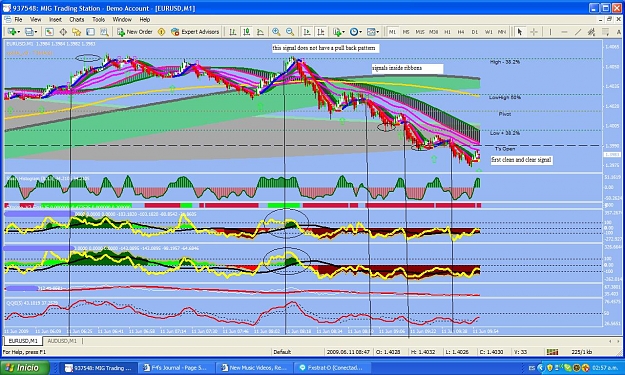Click the Default profile status field

coord(297,352)
